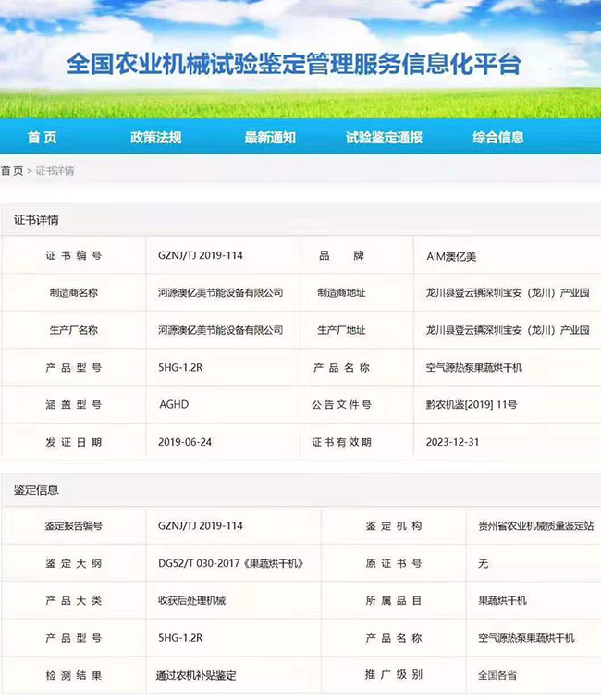Select 产品名称 value 空气源热泵果蔬烘干机 in 鉴定信息
The height and width of the screenshot is (700, 601).
tap(526, 638)
